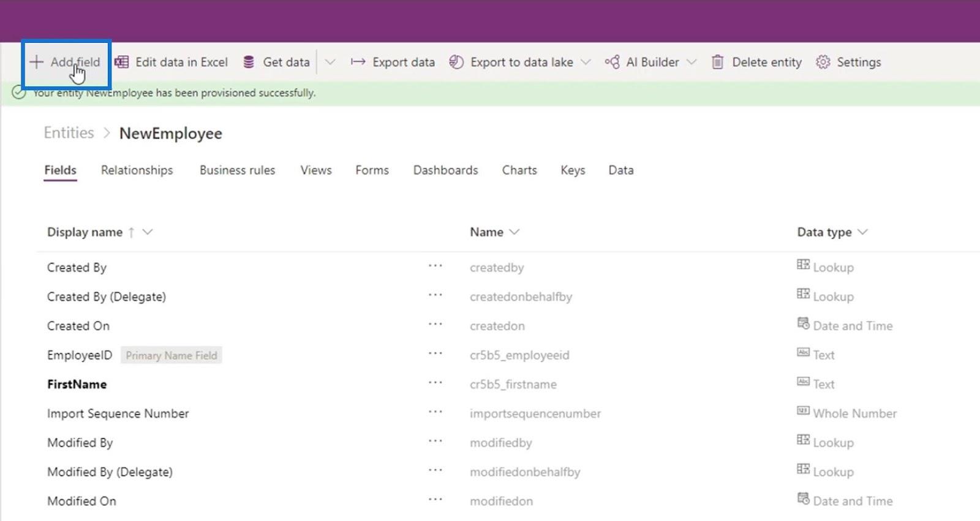The width and height of the screenshot is (980, 521).
Task: Select the Created By field row
Action: click(77, 267)
